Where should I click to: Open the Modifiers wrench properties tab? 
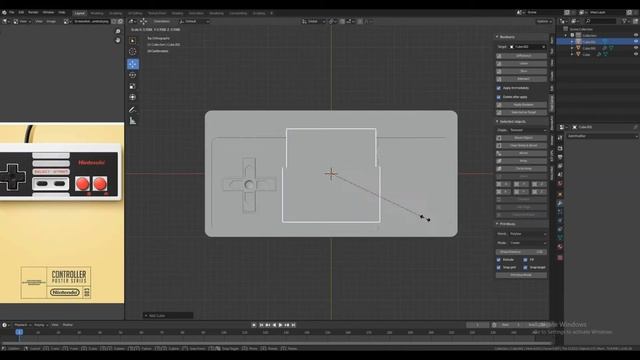pos(560,203)
